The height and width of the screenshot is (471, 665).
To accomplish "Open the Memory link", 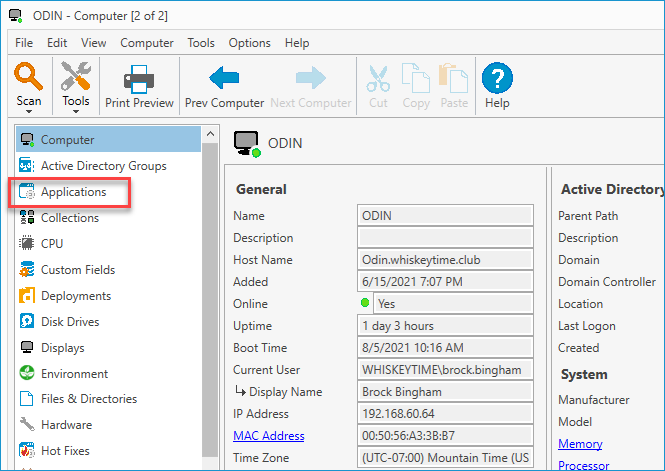I will tap(580, 443).
